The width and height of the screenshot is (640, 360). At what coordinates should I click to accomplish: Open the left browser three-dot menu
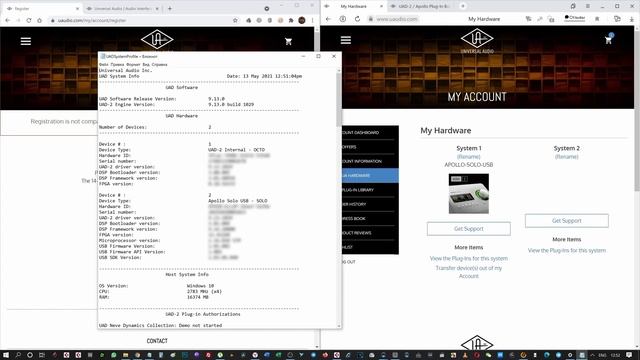tap(313, 20)
